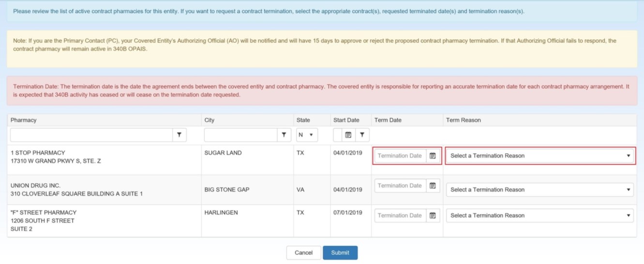Click Termination Date field for SUGAR LAND pharmacy
644x264 pixels.
[400, 156]
